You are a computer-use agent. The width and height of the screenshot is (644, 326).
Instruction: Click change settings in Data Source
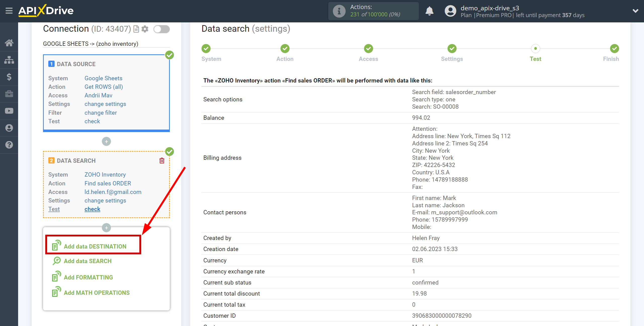(105, 104)
